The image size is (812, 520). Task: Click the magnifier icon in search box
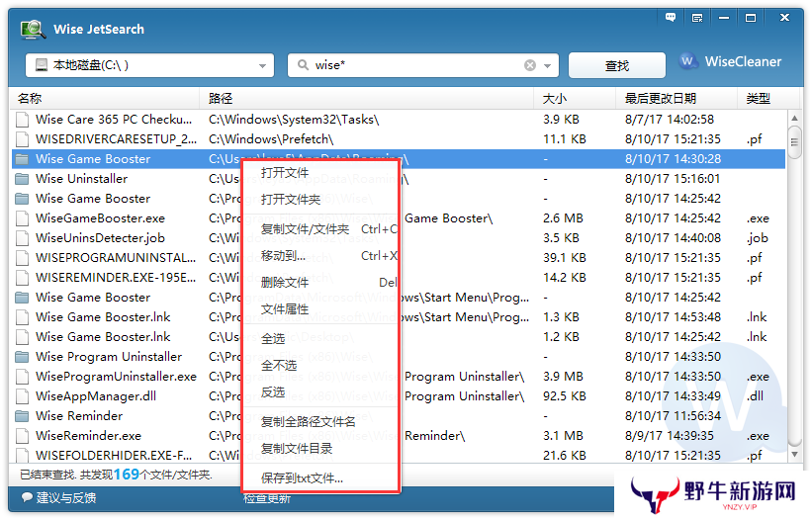(303, 64)
